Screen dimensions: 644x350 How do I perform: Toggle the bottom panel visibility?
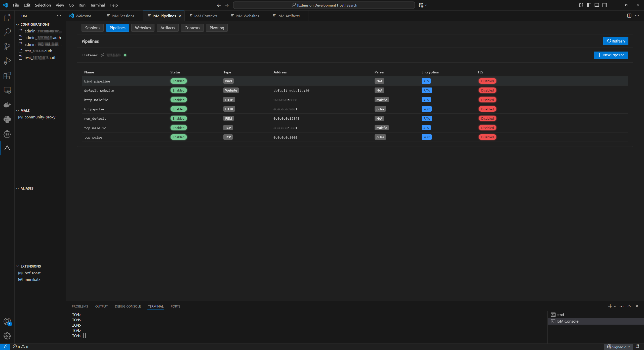(x=597, y=5)
